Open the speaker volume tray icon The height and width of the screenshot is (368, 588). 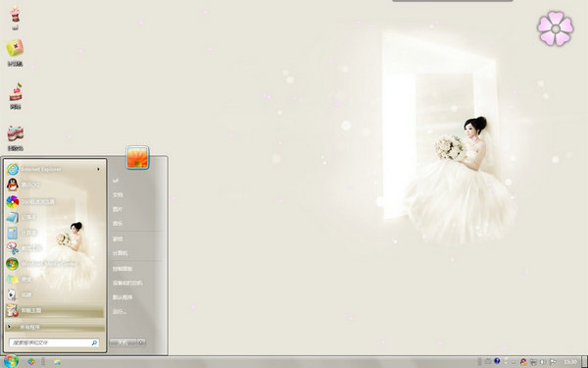tap(543, 362)
